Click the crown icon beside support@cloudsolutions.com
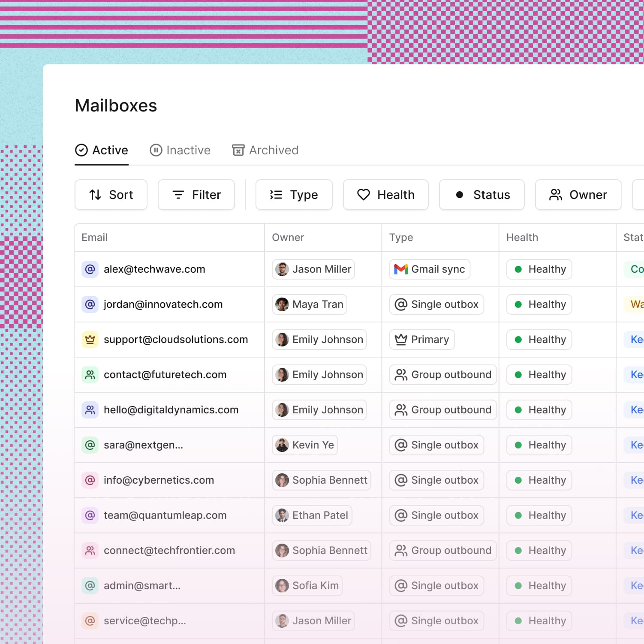The height and width of the screenshot is (644, 644). click(90, 340)
